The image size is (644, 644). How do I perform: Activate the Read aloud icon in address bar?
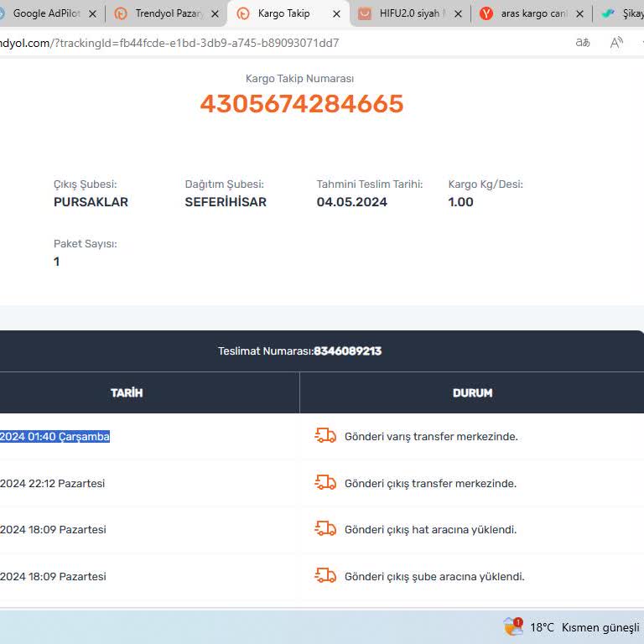pyautogui.click(x=616, y=42)
